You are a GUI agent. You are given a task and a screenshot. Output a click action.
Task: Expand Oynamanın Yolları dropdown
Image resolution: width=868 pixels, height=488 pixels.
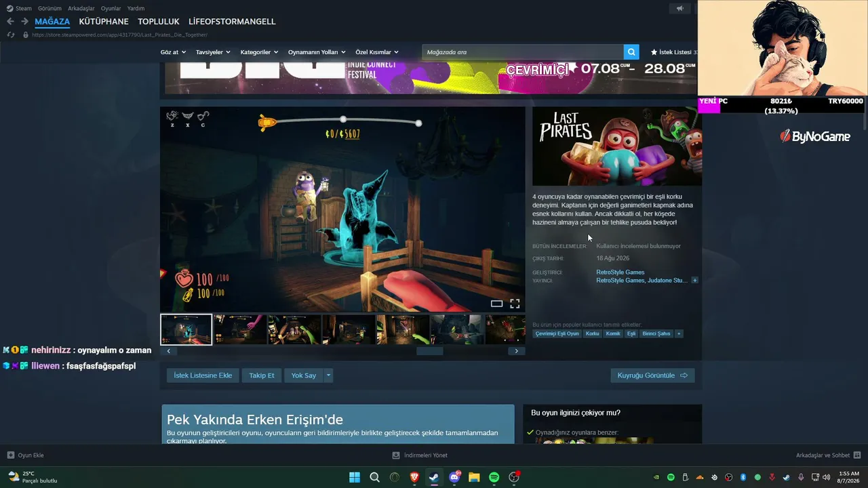pos(317,52)
